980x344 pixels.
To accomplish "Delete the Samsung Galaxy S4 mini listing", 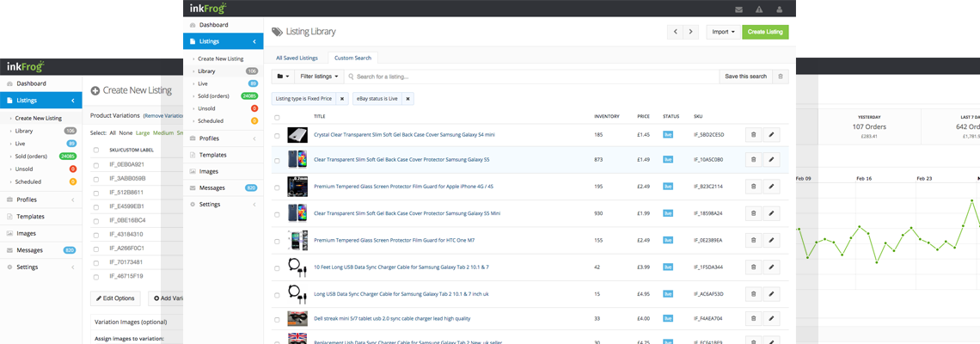I will [752, 135].
